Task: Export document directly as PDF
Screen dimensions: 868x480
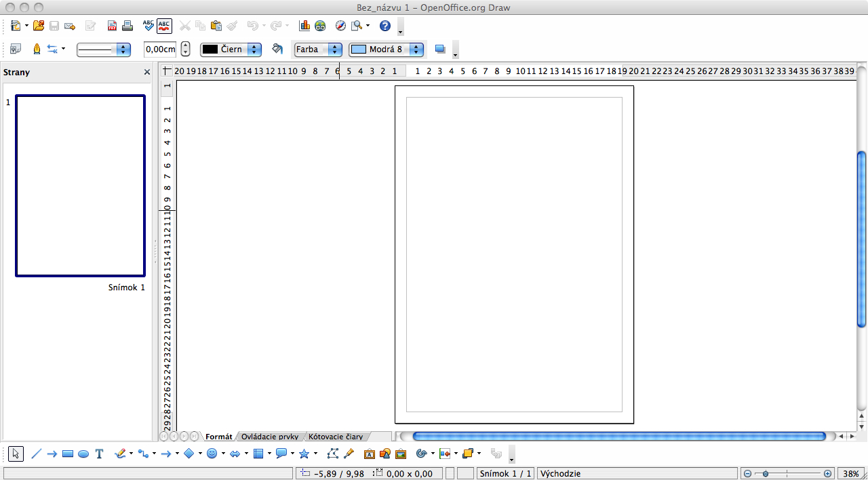Action: tap(112, 26)
